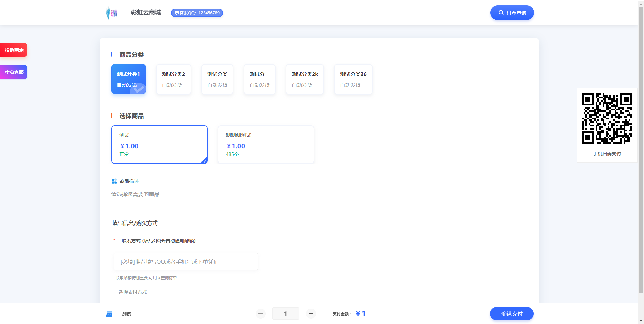
Task: Click the quantity number field
Action: (x=285, y=314)
